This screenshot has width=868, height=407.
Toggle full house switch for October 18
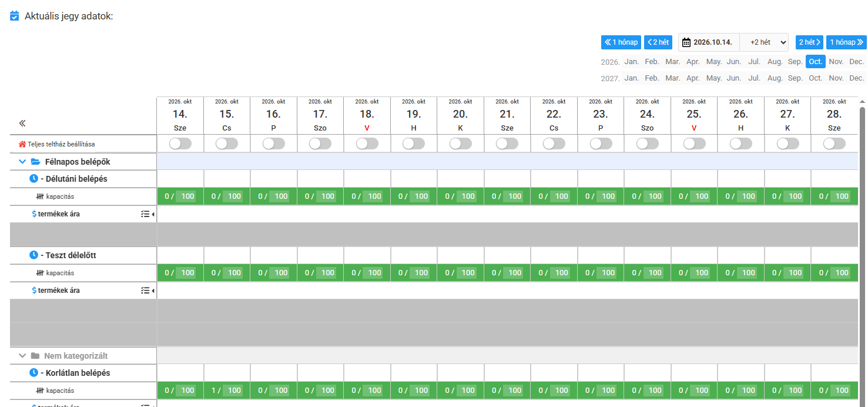point(367,144)
